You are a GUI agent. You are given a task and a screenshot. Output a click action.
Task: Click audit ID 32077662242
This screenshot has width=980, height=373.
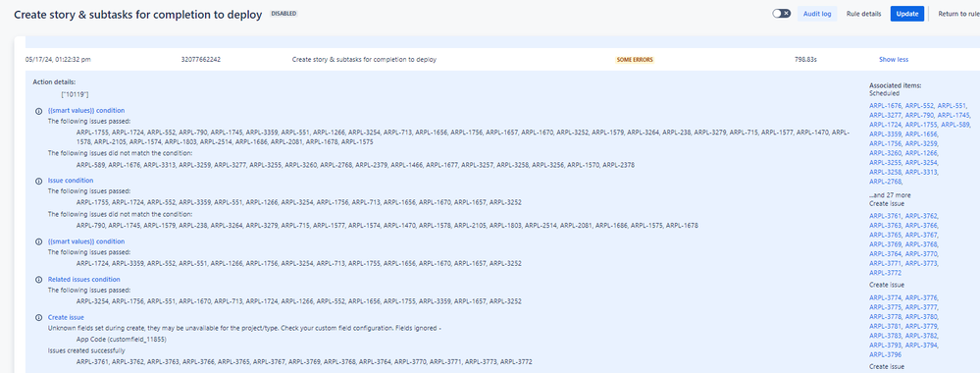(201, 60)
